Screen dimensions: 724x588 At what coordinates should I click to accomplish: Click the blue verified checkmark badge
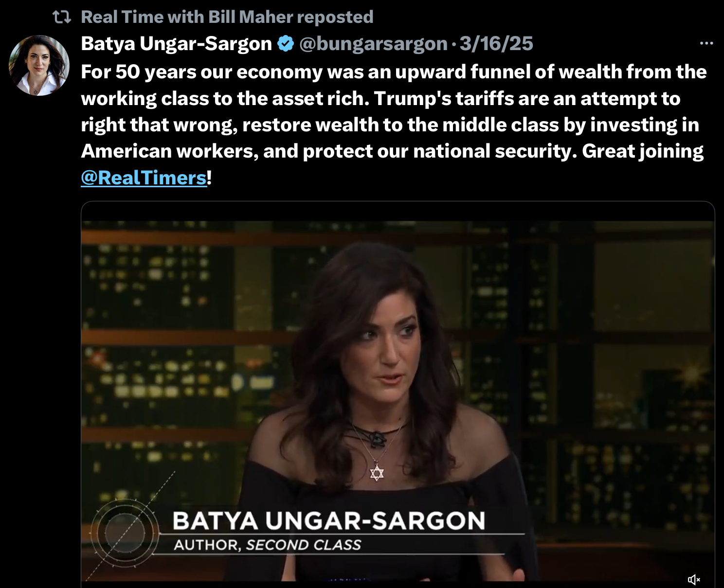point(286,44)
